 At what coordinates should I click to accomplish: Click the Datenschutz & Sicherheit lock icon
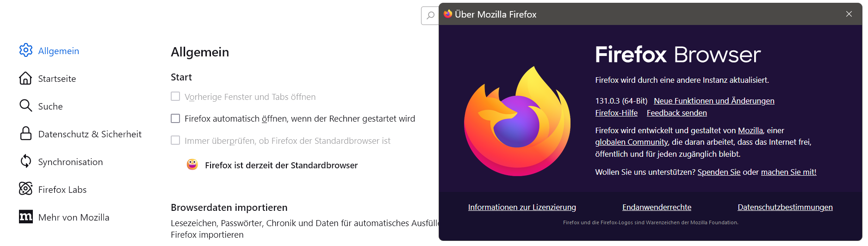tap(26, 134)
